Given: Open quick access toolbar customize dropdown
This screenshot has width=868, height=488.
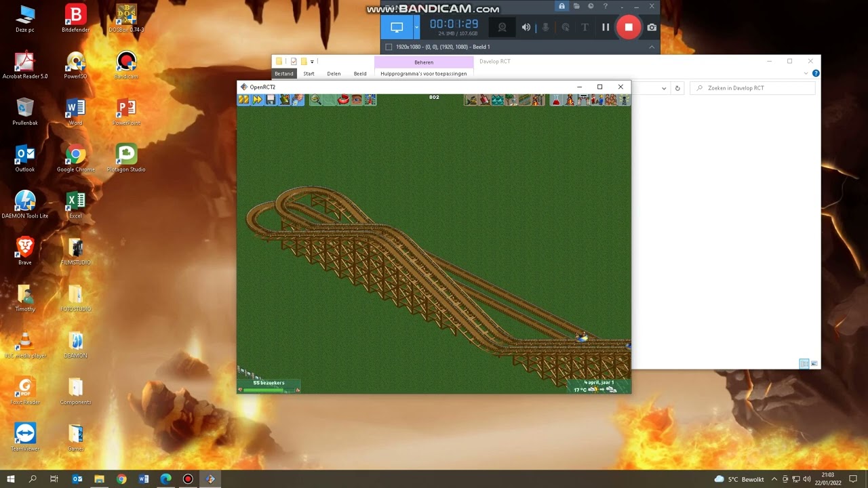Looking at the screenshot, I should click(x=312, y=62).
